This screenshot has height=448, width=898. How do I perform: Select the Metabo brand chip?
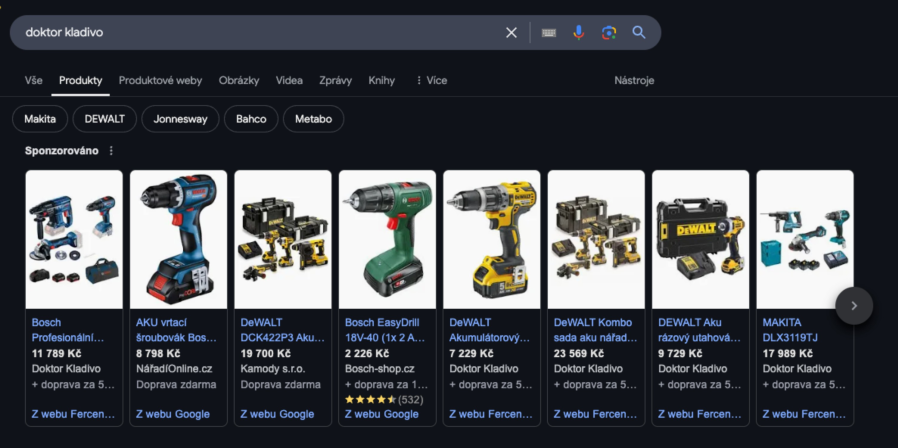(x=313, y=119)
